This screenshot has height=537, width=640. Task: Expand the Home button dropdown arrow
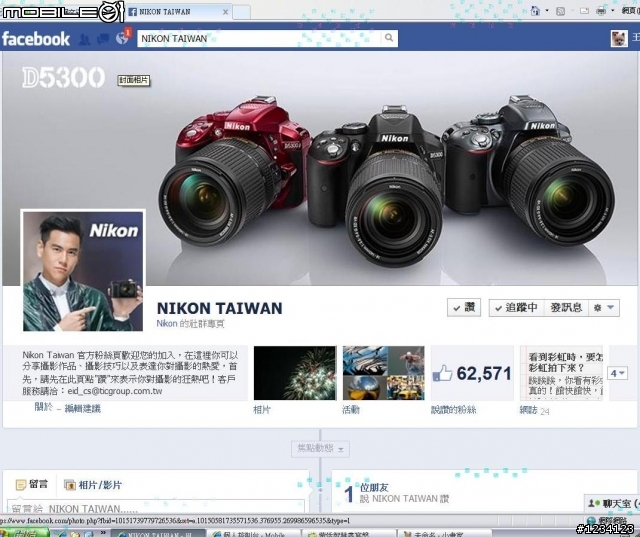[547, 11]
